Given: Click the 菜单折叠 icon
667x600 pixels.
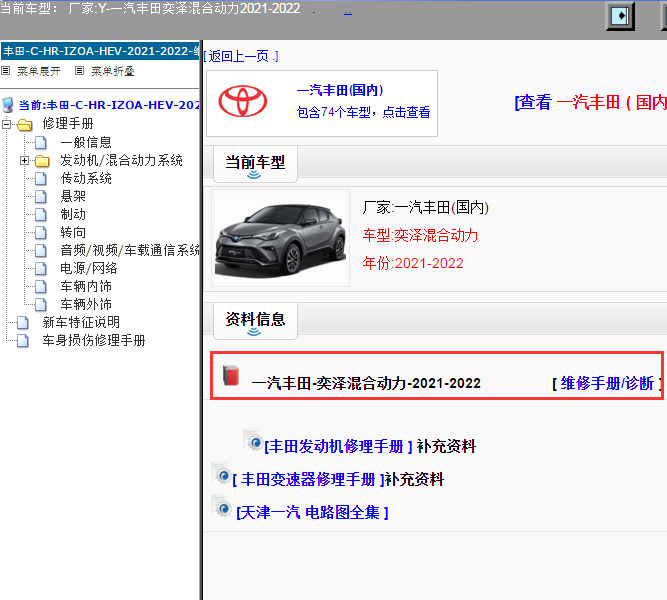Looking at the screenshot, I should coord(79,71).
